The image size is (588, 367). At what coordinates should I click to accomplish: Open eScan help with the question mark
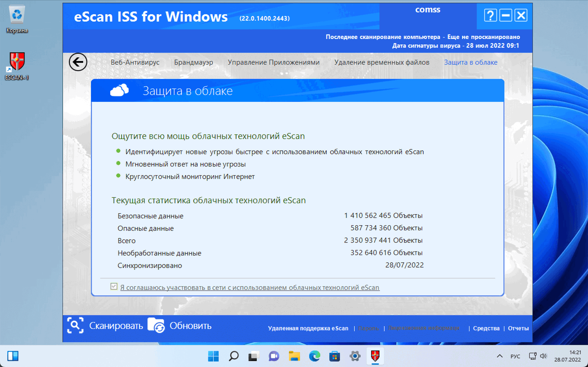[490, 15]
